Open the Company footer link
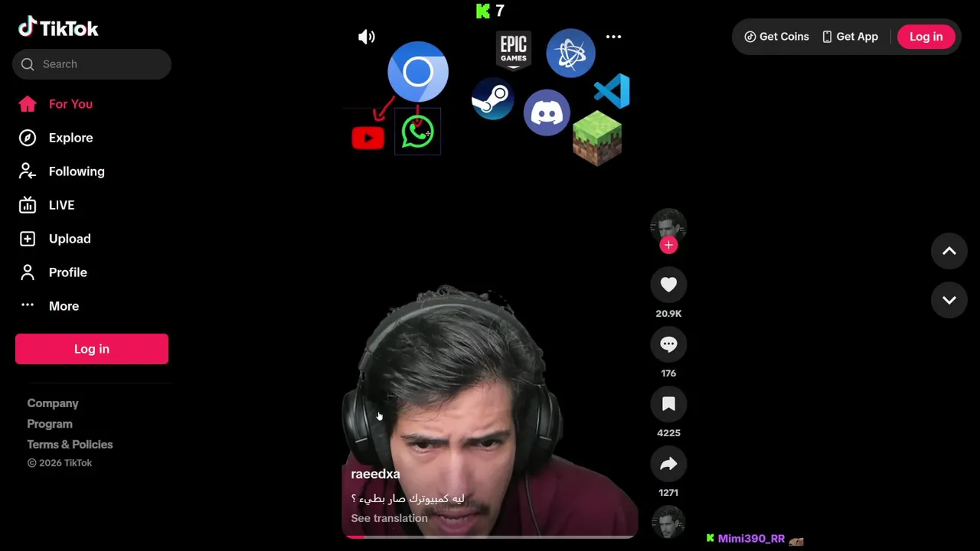The height and width of the screenshot is (551, 980). point(53,403)
